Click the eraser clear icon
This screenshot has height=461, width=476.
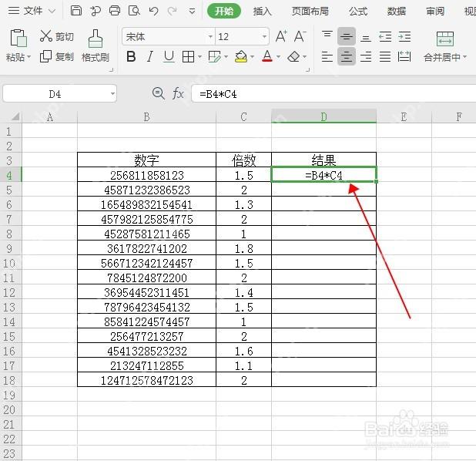(293, 56)
